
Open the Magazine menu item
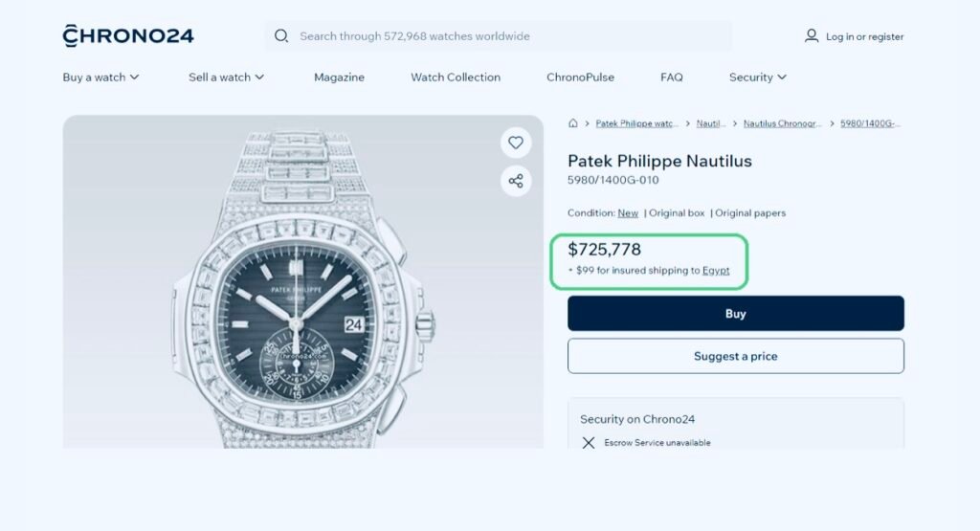coord(339,77)
